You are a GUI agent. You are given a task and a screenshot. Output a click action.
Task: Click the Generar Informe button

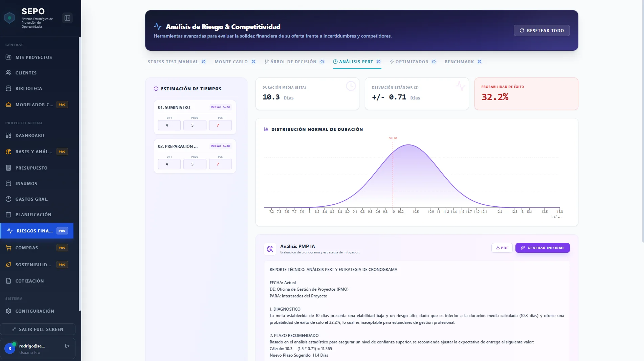coord(542,248)
